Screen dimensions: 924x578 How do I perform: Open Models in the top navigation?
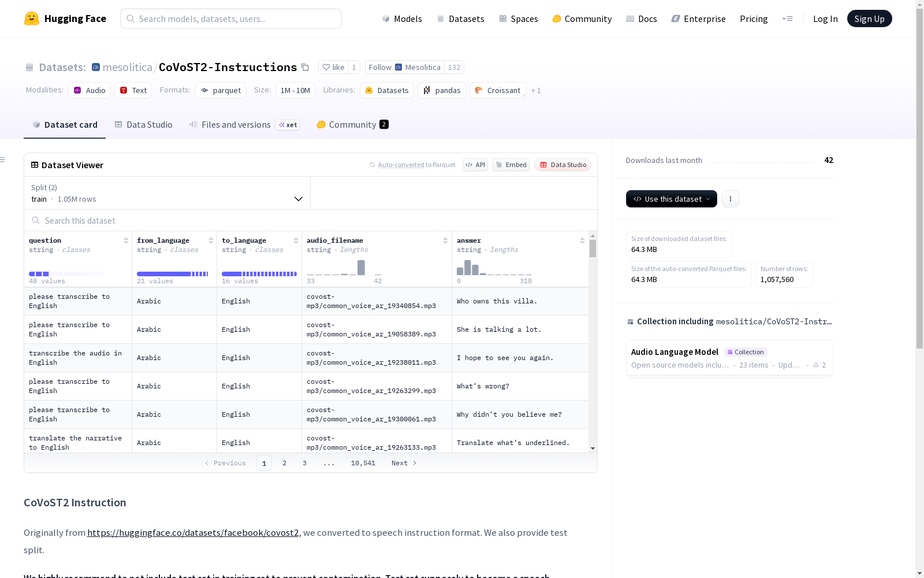[402, 18]
